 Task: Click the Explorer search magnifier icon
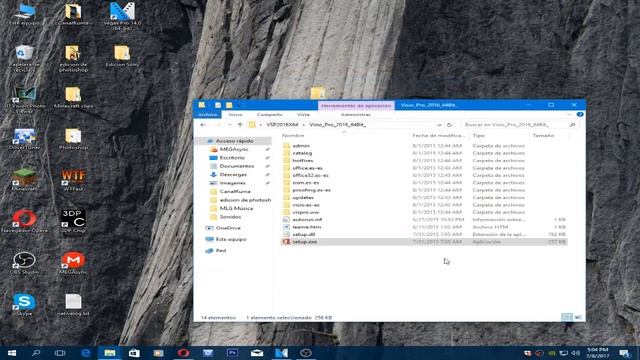tap(572, 124)
